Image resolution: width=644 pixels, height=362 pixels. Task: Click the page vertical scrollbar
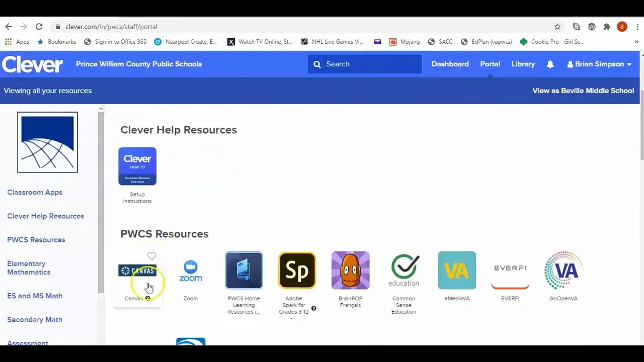[641, 126]
